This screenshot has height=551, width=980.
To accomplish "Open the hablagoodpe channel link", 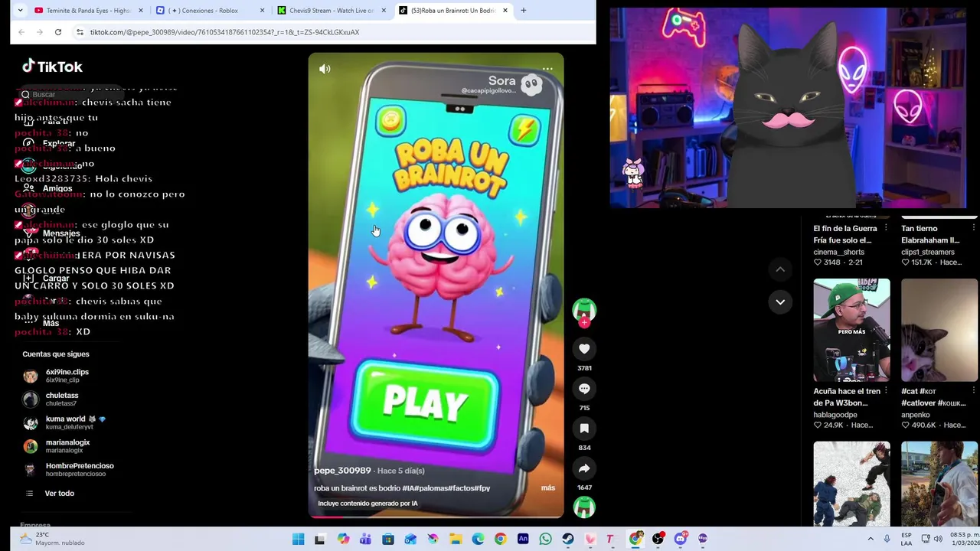I will [835, 415].
